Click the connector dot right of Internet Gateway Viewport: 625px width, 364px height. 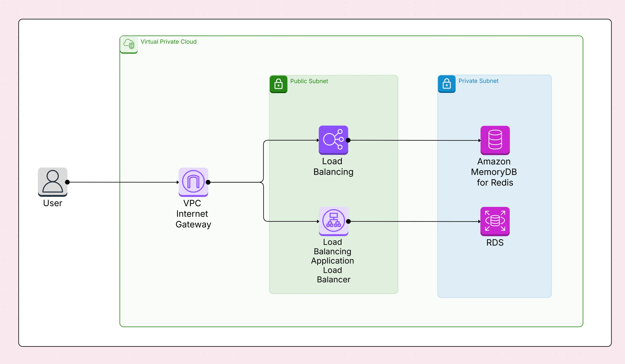[x=208, y=182]
